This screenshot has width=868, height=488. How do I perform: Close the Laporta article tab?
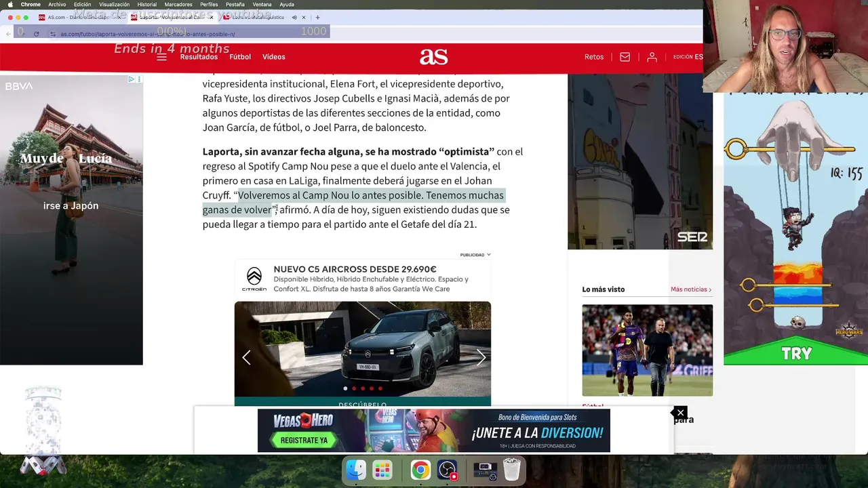[x=212, y=17]
